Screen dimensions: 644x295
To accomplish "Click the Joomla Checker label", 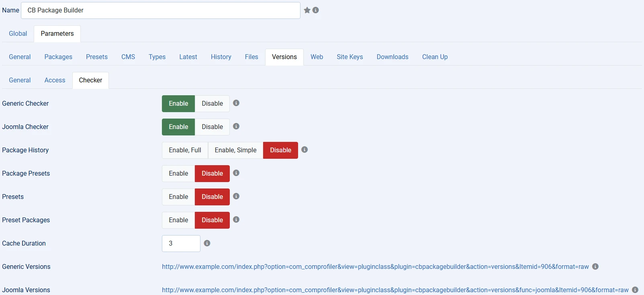I will coord(25,127).
